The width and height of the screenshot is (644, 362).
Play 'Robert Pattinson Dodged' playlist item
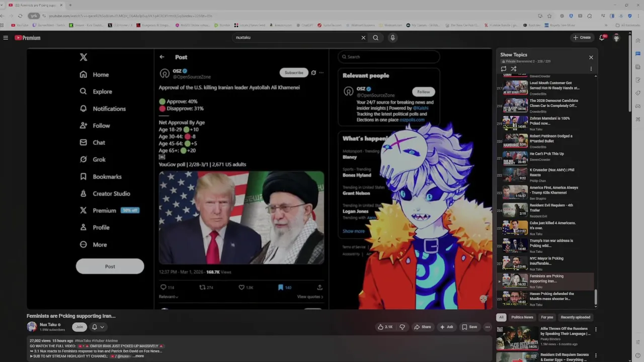546,141
